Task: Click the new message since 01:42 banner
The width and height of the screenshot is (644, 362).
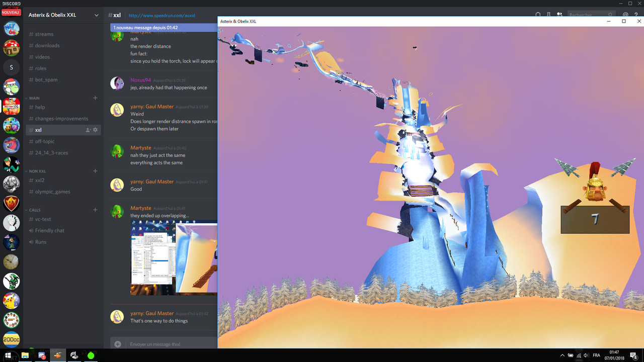Action: (164, 28)
